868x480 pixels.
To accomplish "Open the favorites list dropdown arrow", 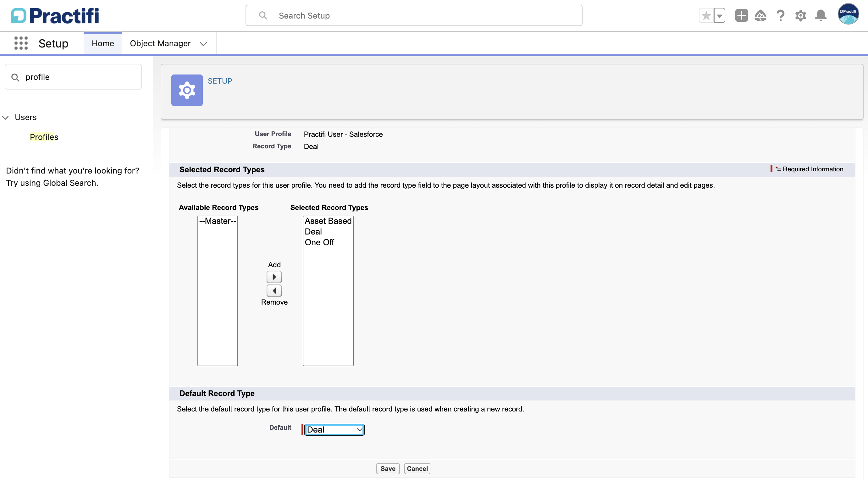I will click(719, 15).
